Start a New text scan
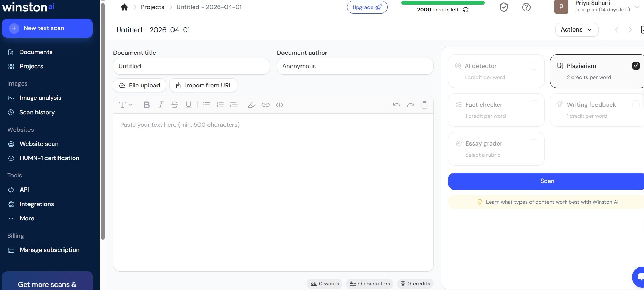The height and width of the screenshot is (290, 644). coord(47,28)
